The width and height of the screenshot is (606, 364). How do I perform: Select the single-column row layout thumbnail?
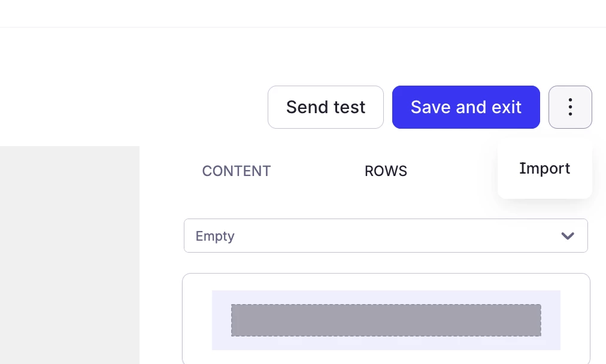pos(386,320)
